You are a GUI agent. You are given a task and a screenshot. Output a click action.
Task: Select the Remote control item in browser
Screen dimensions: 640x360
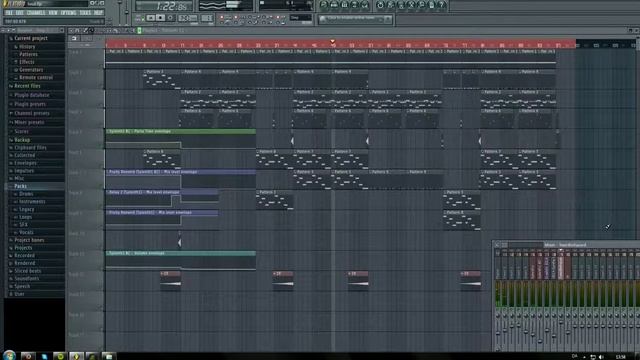pos(36,77)
